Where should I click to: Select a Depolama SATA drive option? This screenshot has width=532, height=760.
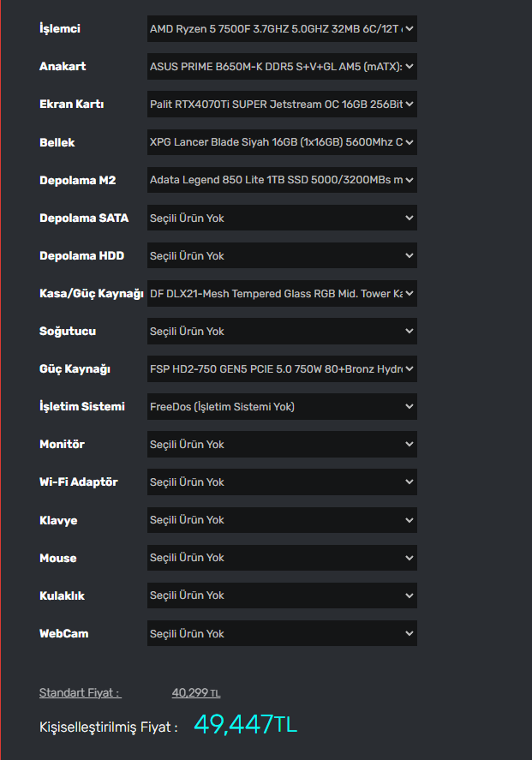point(282,218)
